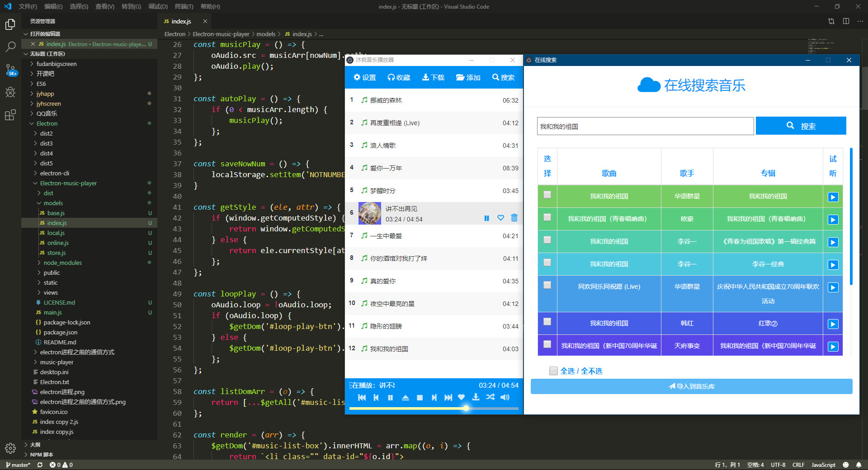This screenshot has width=868, height=470.
Task: Delete song 讲不出再见 with trash icon
Action: (x=514, y=218)
